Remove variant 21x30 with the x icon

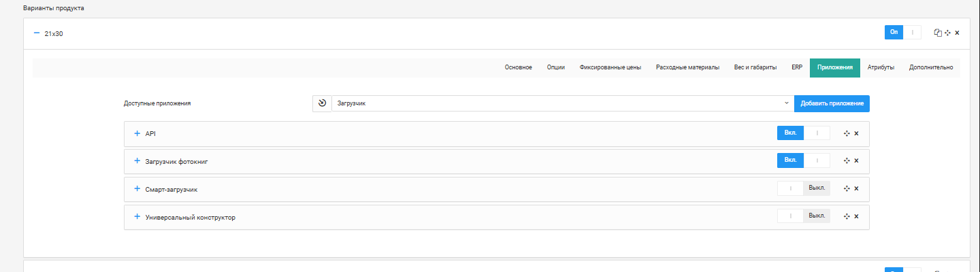point(957,33)
